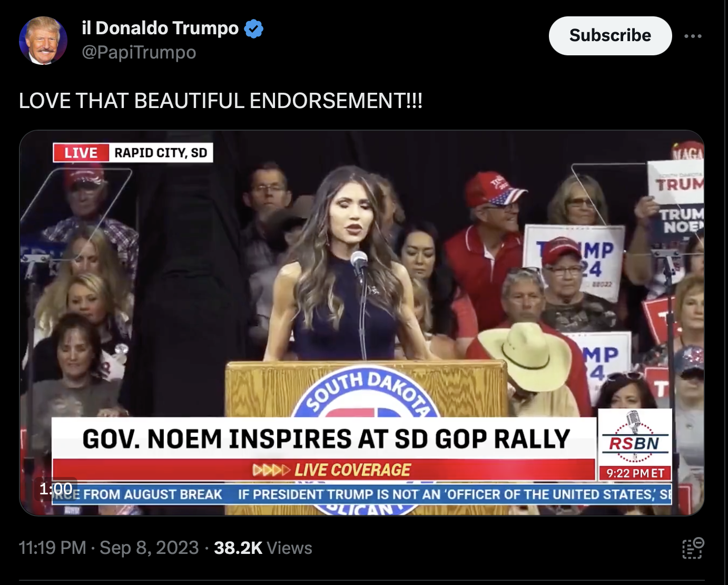Click the Sep 8, 2023 date
The width and height of the screenshot is (728, 585).
click(150, 548)
